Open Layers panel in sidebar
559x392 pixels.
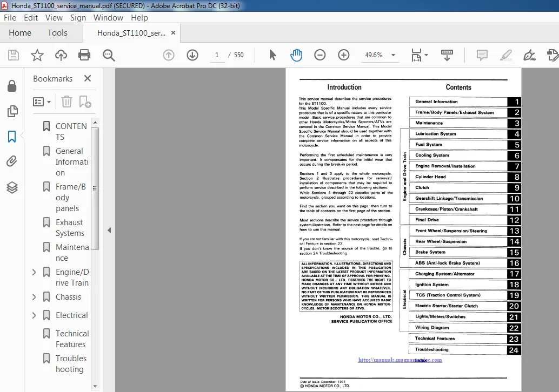pyautogui.click(x=12, y=187)
